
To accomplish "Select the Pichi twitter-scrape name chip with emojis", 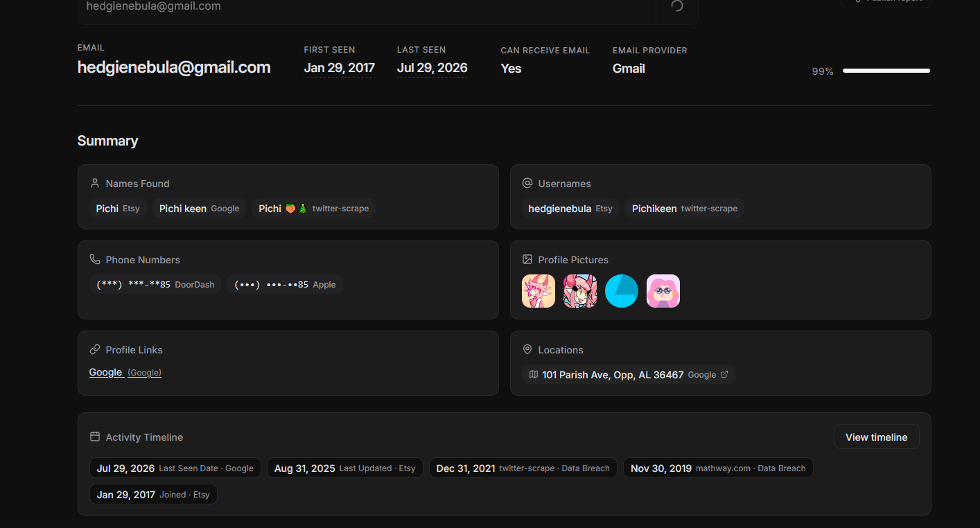I will tap(314, 209).
